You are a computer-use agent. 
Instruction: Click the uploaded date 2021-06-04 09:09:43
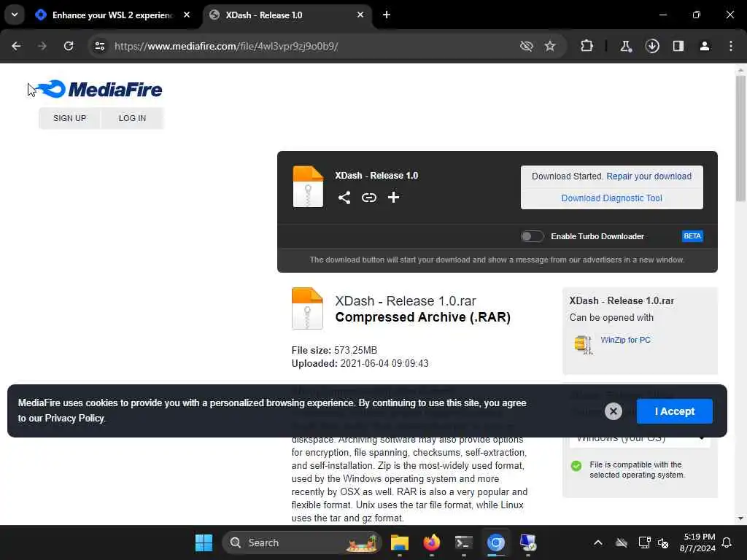(384, 364)
